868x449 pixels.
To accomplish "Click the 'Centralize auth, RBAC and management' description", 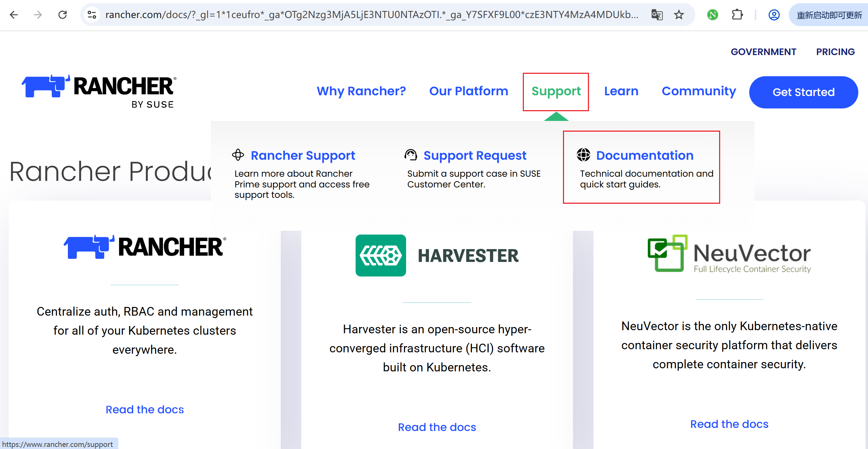I will pos(145,331).
